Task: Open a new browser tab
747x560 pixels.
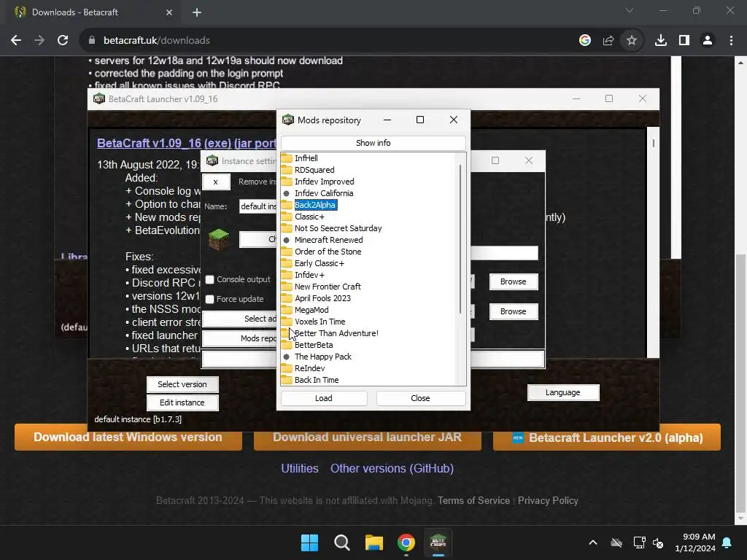Action: point(197,12)
